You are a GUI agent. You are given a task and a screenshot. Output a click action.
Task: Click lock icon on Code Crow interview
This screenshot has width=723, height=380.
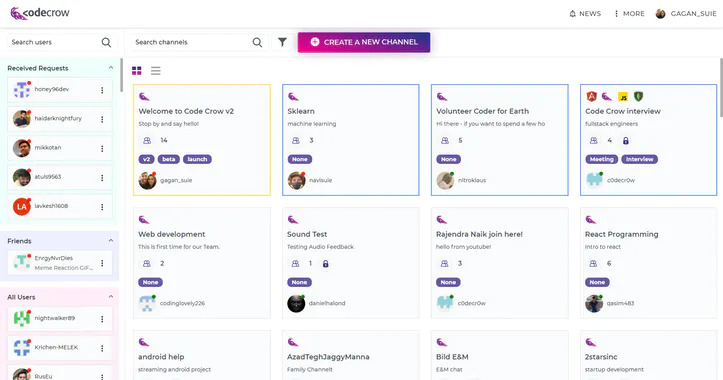point(626,141)
